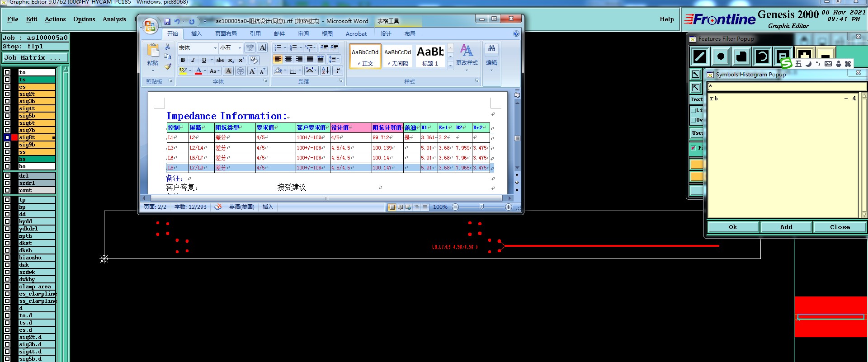
Task: Center-align paragraph in Word ribbon
Action: (x=288, y=59)
